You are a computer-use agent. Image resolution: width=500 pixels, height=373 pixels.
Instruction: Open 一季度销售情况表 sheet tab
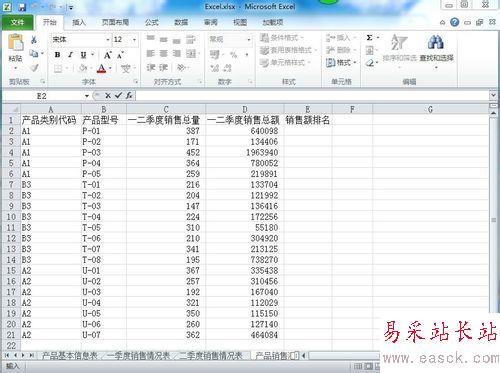click(x=139, y=355)
